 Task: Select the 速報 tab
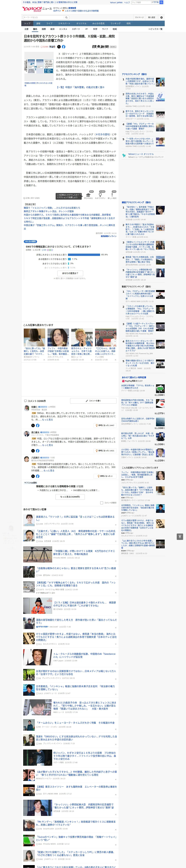[38, 24]
